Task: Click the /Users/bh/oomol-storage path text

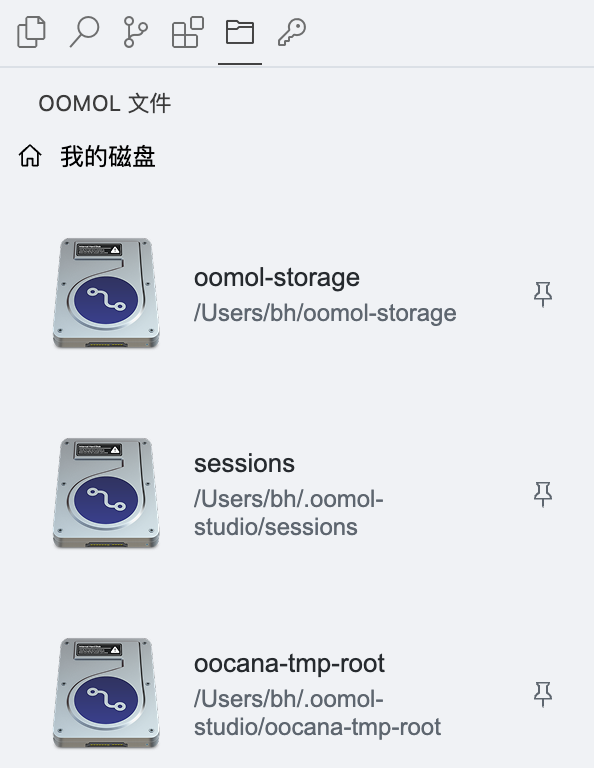Action: (x=325, y=313)
